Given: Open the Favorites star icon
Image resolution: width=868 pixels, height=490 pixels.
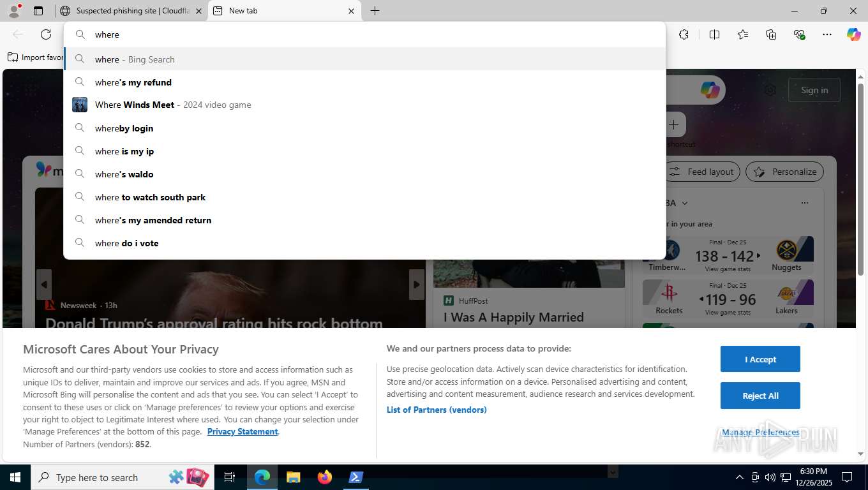Looking at the screenshot, I should (x=743, y=34).
